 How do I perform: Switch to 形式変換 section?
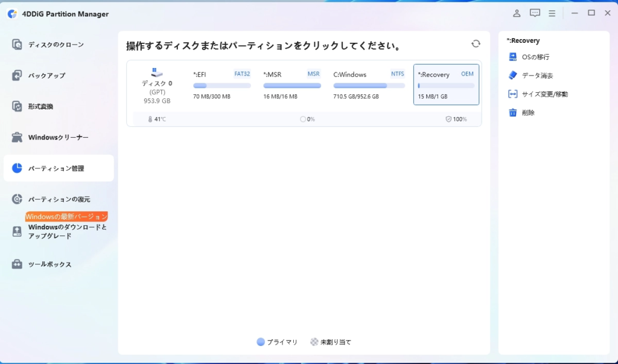[40, 106]
